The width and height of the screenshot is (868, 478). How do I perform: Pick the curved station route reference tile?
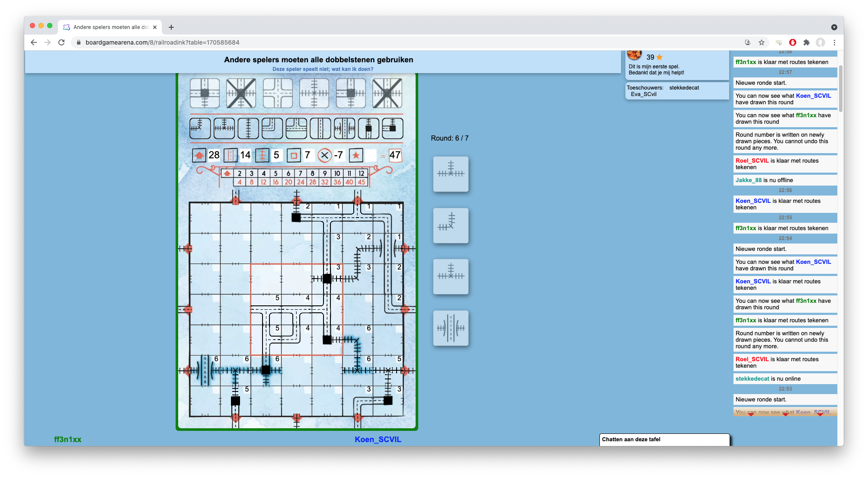tap(393, 128)
